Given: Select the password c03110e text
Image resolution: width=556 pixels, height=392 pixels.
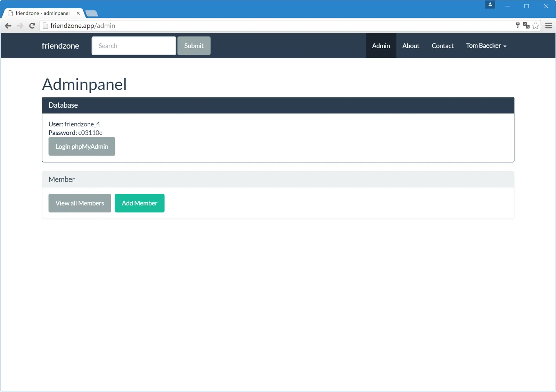Looking at the screenshot, I should 90,133.
